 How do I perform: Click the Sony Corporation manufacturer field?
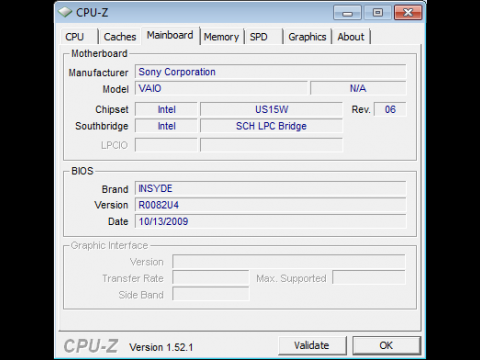tap(271, 72)
